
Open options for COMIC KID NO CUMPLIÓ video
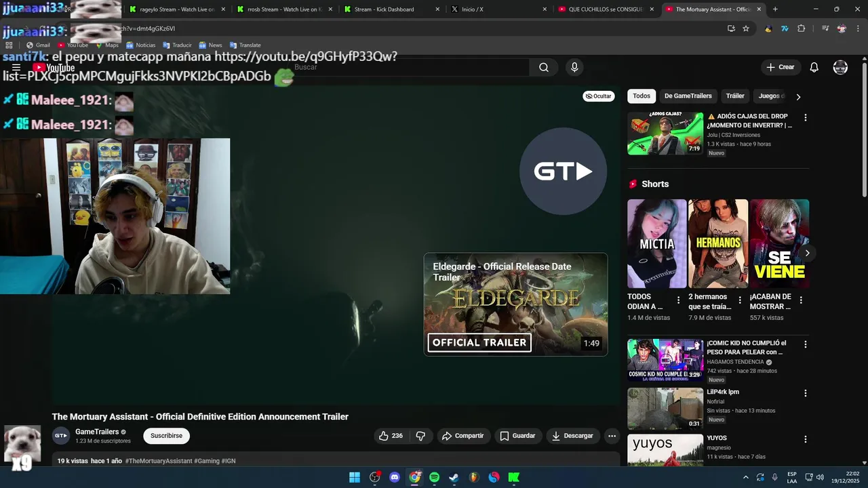tap(806, 344)
